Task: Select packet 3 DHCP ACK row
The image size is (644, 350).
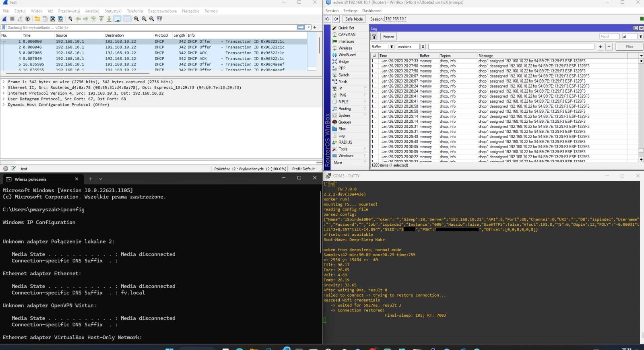Action: [x=153, y=53]
